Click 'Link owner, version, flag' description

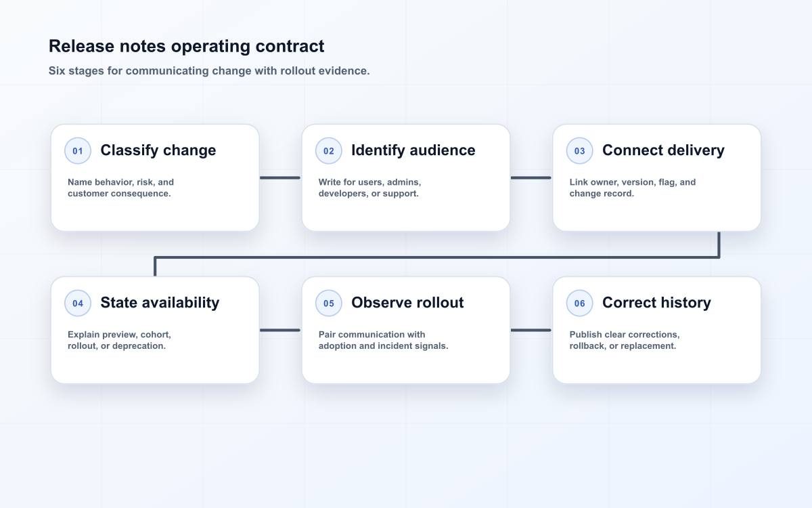633,188
